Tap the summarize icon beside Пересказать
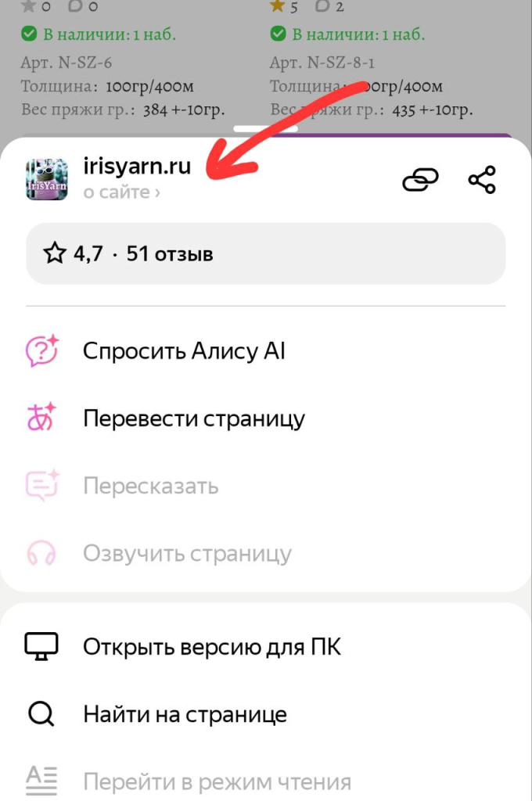Image resolution: width=532 pixels, height=801 pixels. point(42,485)
